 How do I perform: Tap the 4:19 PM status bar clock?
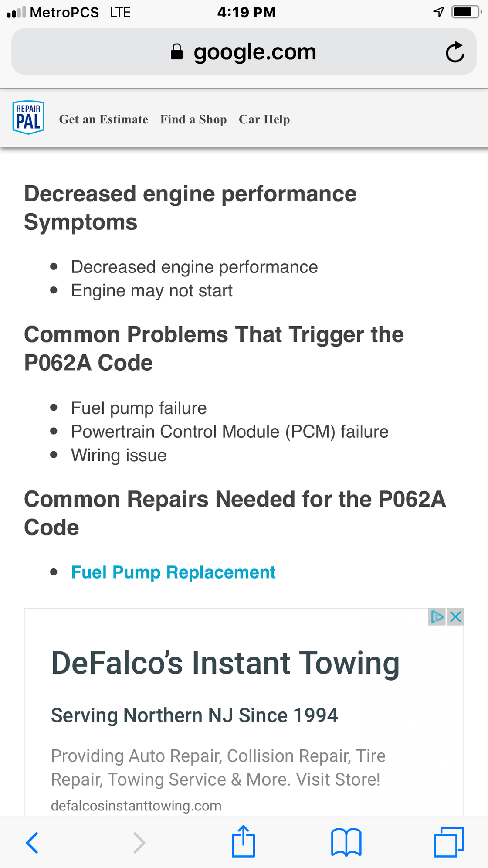[246, 12]
